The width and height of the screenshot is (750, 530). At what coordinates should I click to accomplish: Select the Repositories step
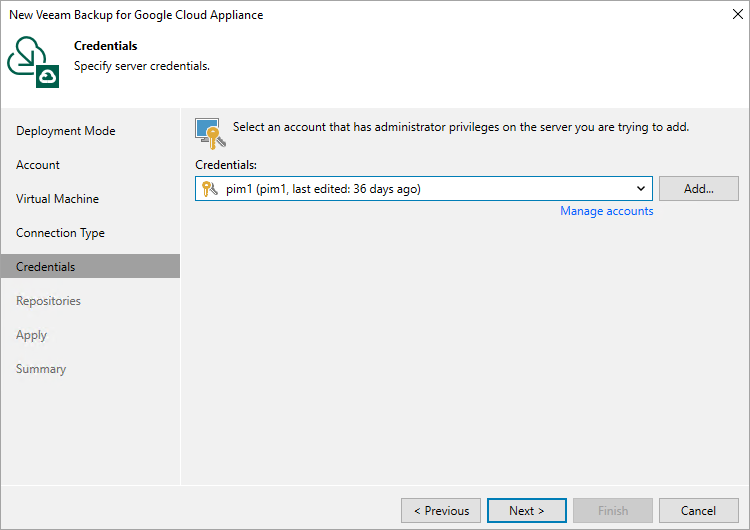click(48, 301)
